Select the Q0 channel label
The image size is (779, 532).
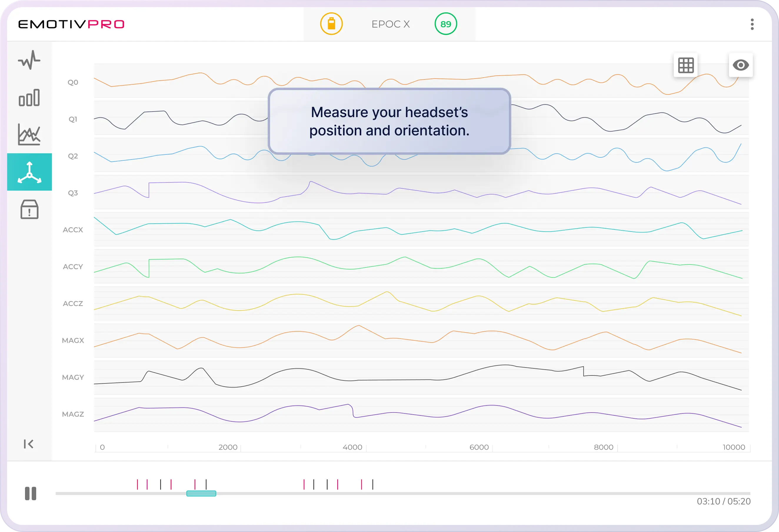pyautogui.click(x=73, y=82)
